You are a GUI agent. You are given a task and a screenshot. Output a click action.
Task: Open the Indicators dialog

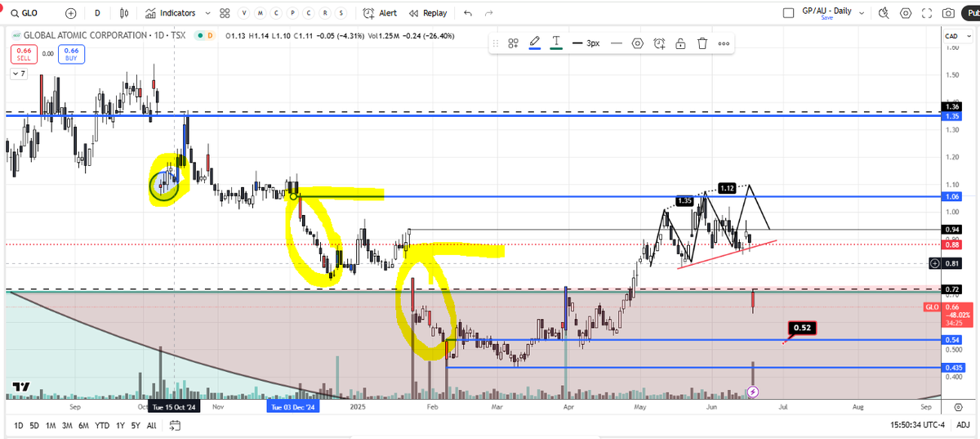171,13
